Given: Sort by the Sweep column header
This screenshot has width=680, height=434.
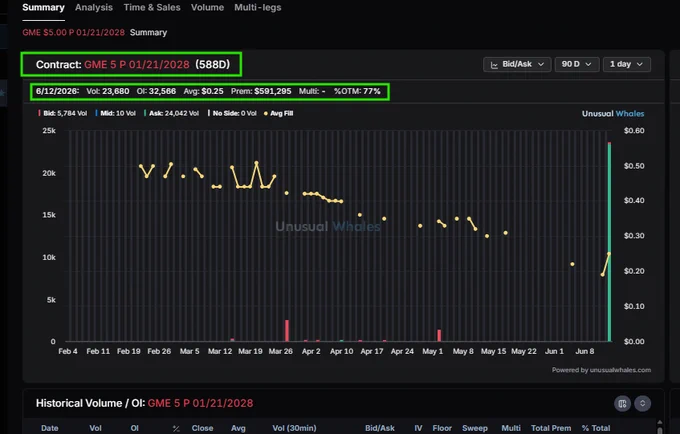Looking at the screenshot, I should tap(475, 428).
